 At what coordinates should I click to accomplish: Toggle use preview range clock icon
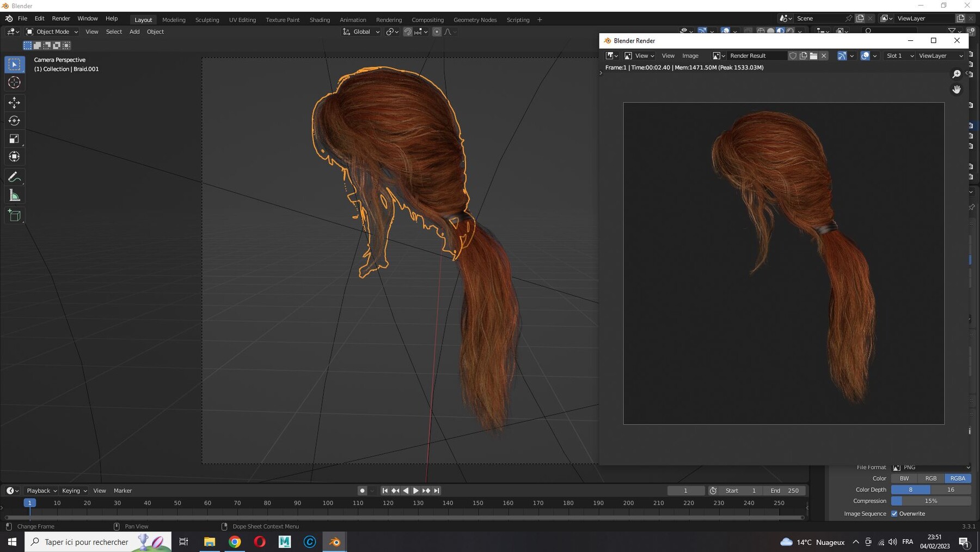click(713, 490)
